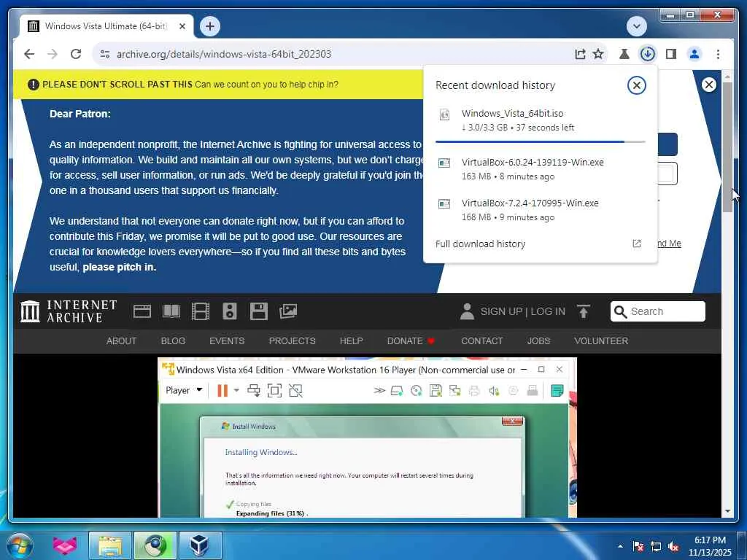This screenshot has height=560, width=747.
Task: Switch to Windows Vista Ultimate tab
Action: (x=107, y=26)
